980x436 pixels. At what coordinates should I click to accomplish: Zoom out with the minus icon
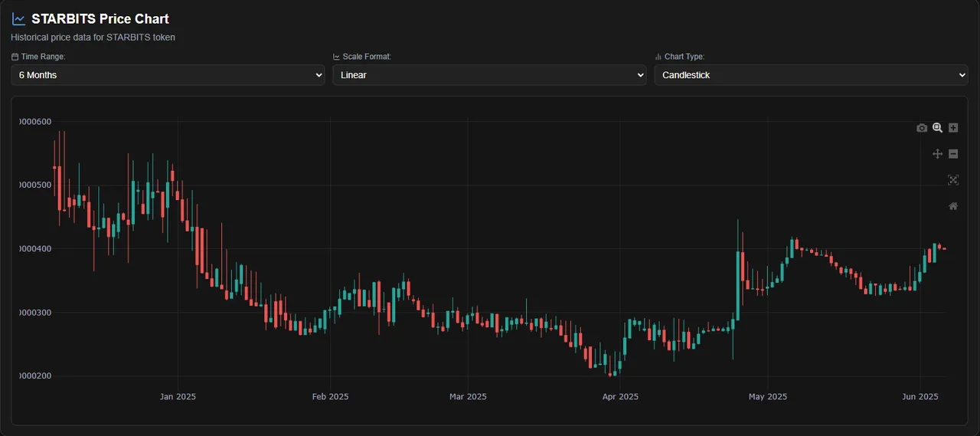(953, 154)
